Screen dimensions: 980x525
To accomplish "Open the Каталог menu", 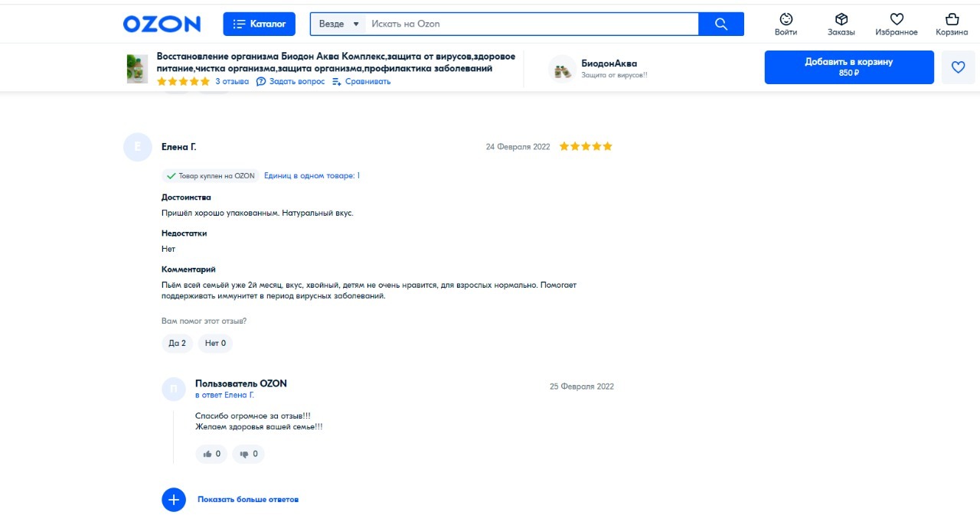I will pos(259,24).
